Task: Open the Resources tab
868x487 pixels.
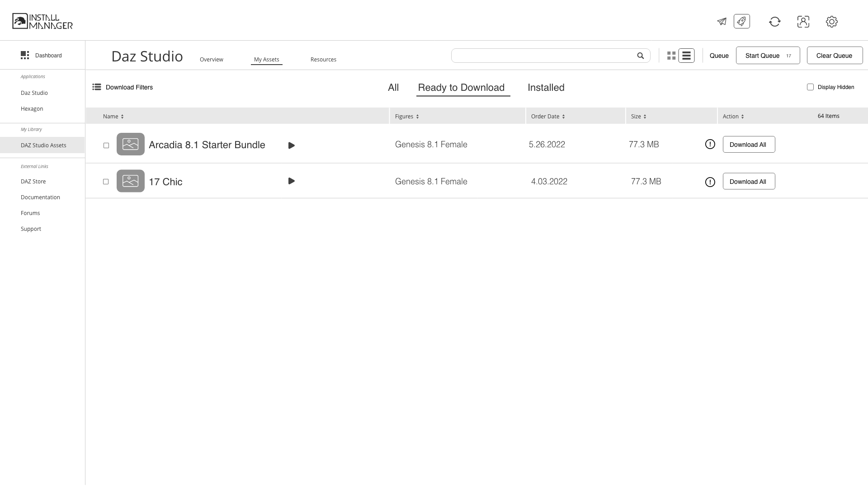Action: [323, 59]
